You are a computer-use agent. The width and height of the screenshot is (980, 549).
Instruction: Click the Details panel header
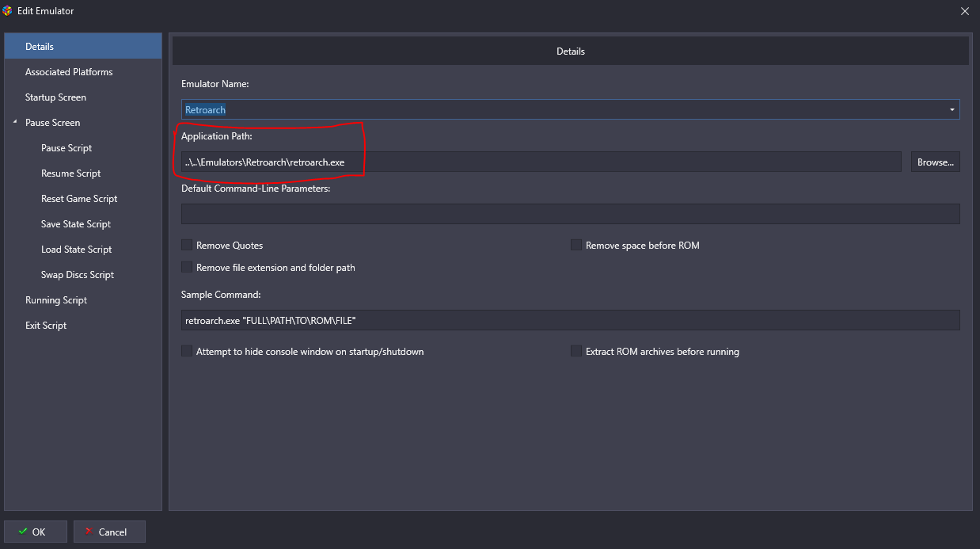click(571, 51)
